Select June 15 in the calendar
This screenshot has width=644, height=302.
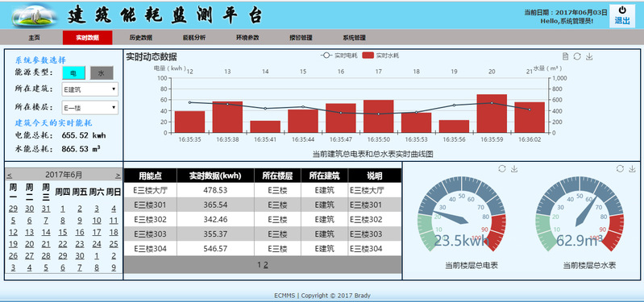[62, 232]
